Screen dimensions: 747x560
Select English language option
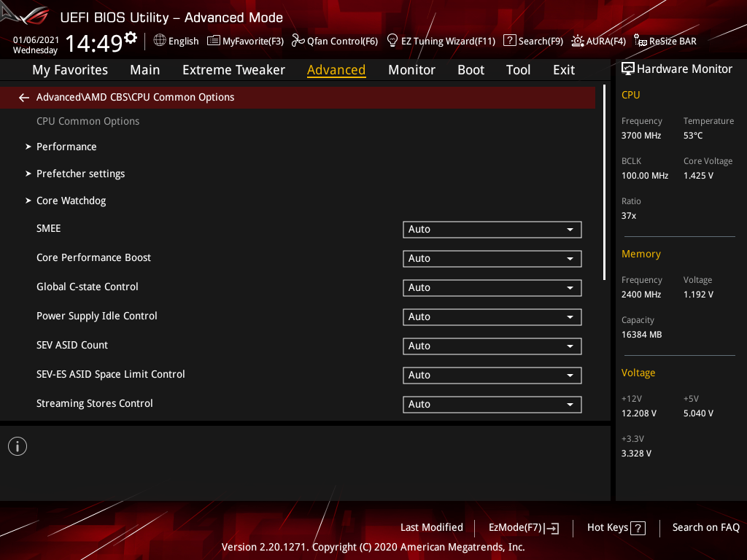click(183, 42)
